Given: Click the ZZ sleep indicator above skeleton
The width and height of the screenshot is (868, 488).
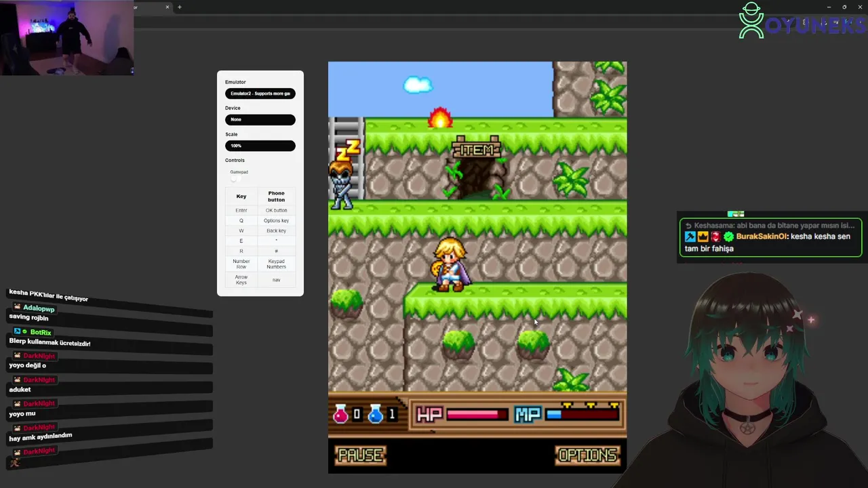Looking at the screenshot, I should click(347, 150).
